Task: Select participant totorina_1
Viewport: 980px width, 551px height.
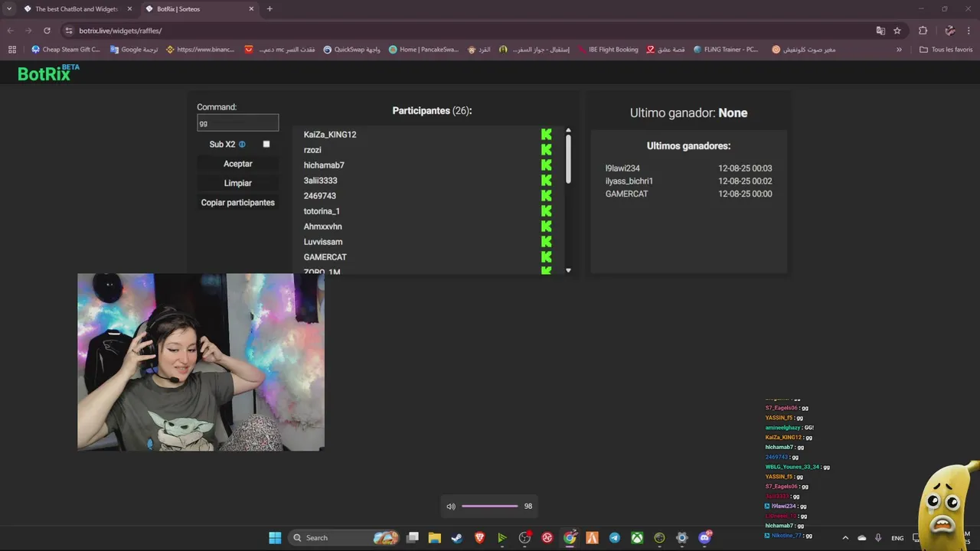Action: pyautogui.click(x=322, y=211)
